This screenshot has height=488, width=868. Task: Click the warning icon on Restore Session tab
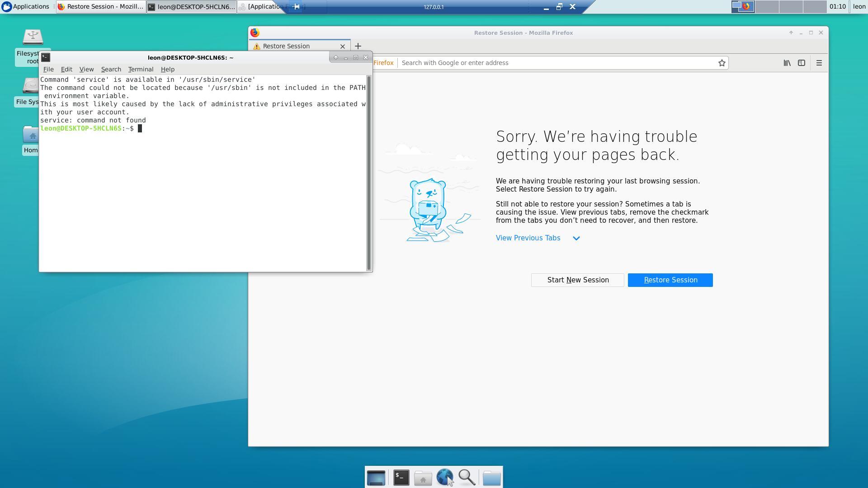click(x=257, y=46)
